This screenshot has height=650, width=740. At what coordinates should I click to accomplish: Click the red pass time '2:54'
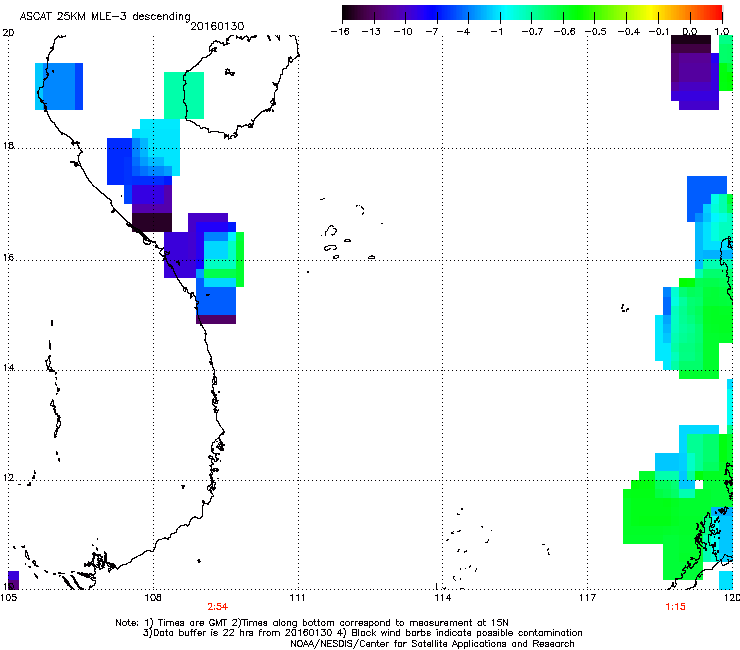218,607
